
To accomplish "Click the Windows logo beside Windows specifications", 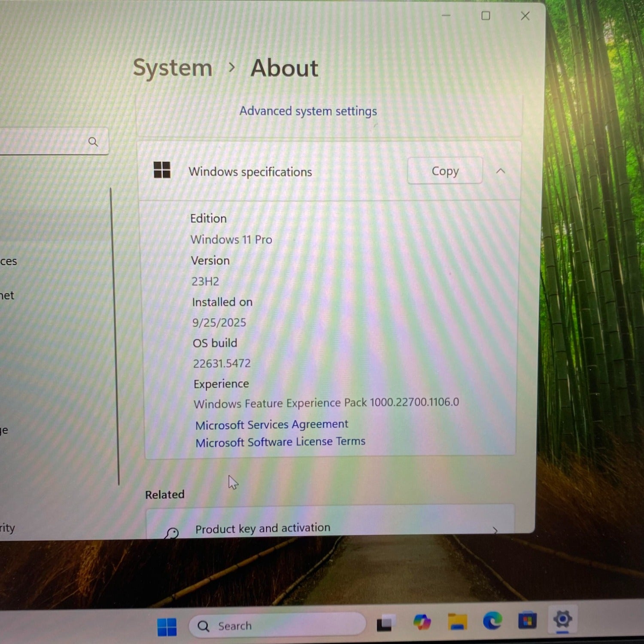I will [162, 170].
